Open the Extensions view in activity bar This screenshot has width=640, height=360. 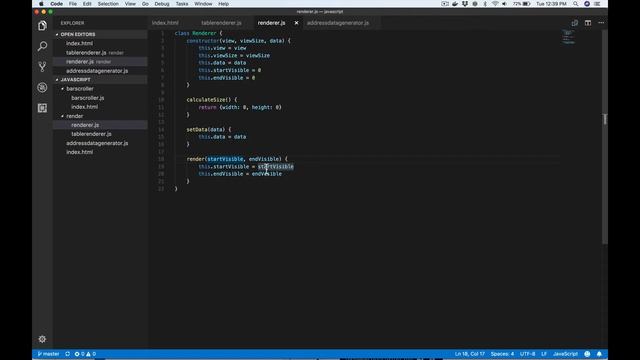point(42,108)
